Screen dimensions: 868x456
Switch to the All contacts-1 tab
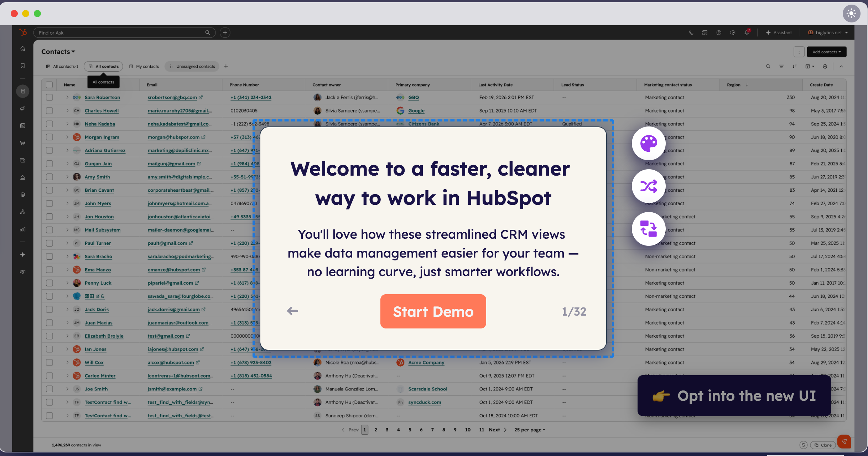coord(62,66)
